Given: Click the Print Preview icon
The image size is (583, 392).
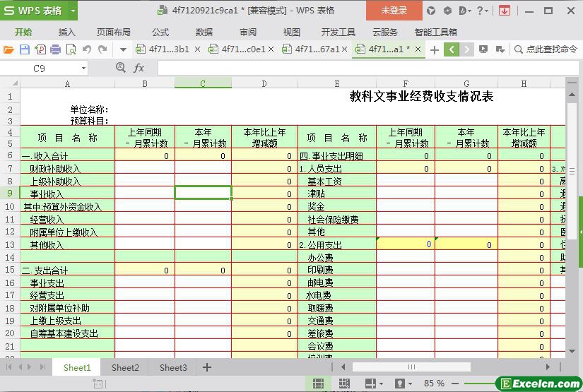Looking at the screenshot, I should point(71,49).
